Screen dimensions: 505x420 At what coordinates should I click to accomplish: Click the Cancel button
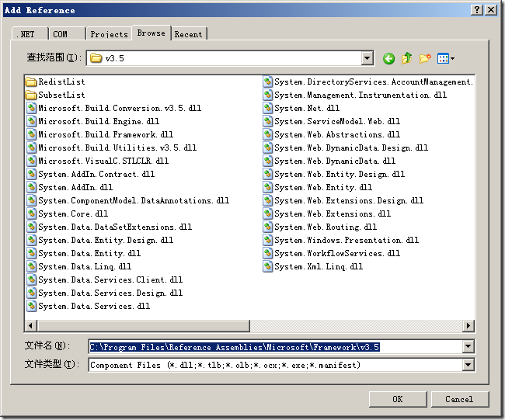[460, 399]
